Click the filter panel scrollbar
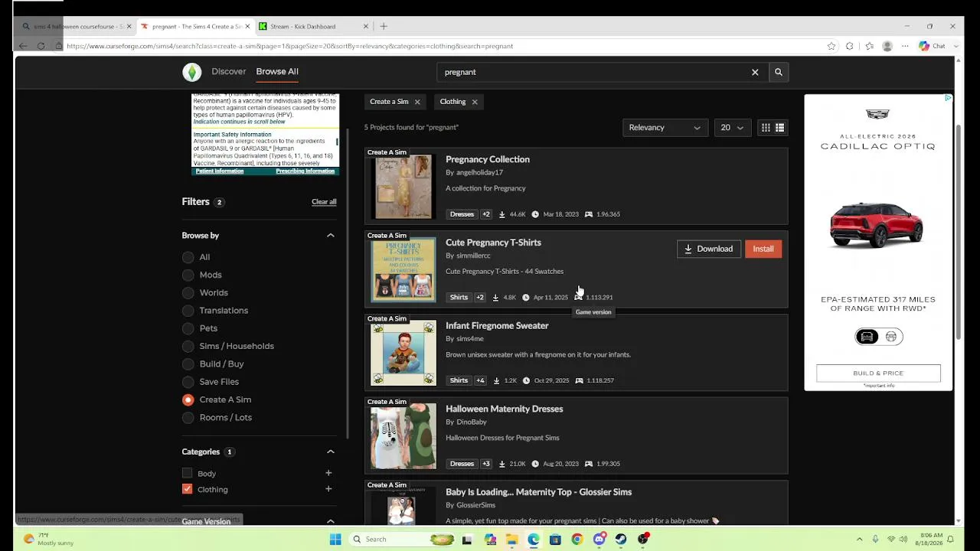Viewport: 980px width, 551px height. (348, 283)
